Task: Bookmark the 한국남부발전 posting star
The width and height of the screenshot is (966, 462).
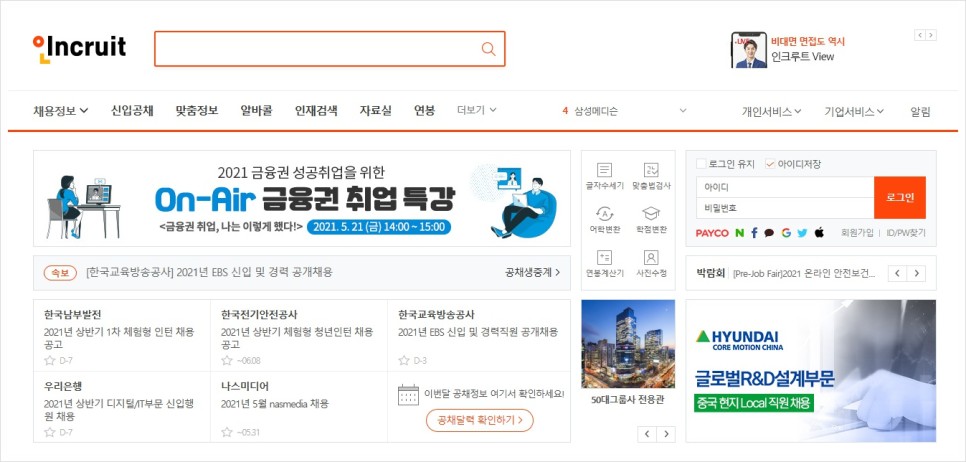Action: (50, 360)
